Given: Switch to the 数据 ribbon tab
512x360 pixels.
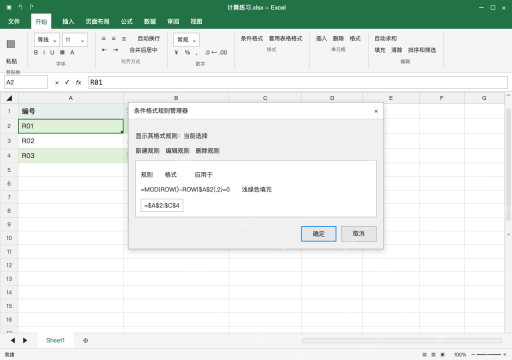Looking at the screenshot, I should click(150, 21).
